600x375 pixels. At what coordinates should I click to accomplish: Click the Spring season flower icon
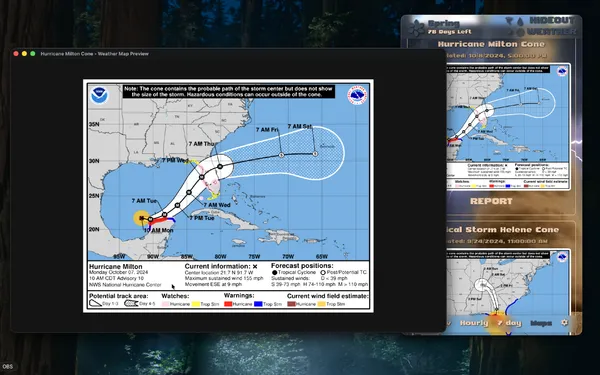point(416,28)
